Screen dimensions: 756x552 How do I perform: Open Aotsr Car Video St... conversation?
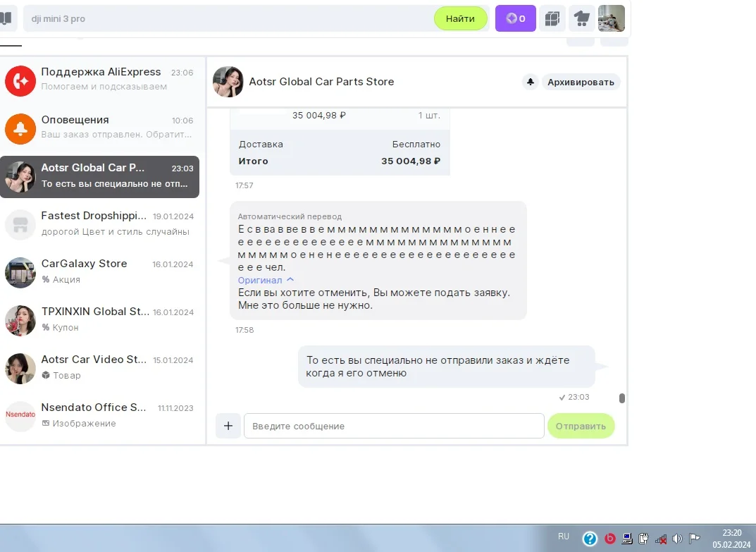click(x=100, y=369)
